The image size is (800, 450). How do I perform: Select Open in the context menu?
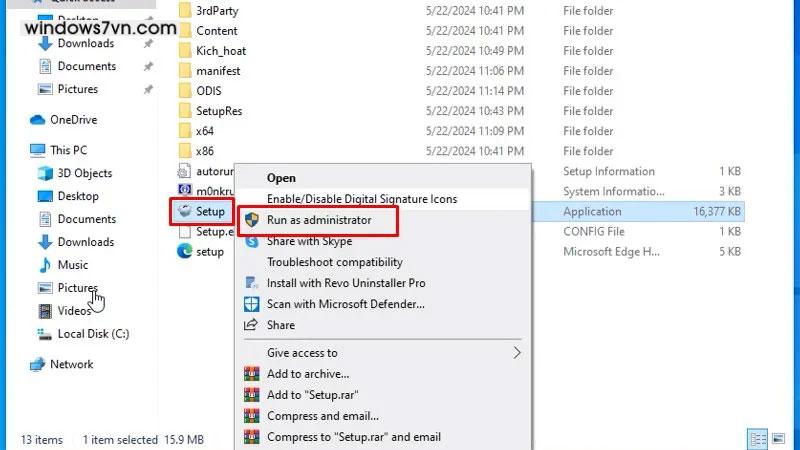[x=281, y=178]
